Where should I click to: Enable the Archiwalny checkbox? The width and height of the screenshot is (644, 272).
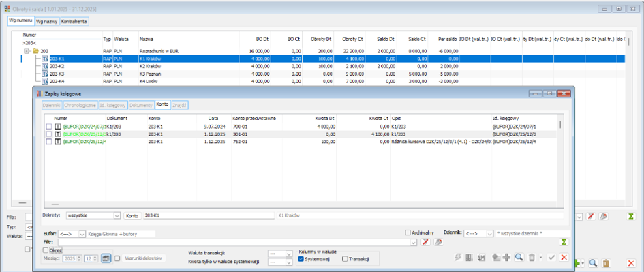click(x=408, y=233)
